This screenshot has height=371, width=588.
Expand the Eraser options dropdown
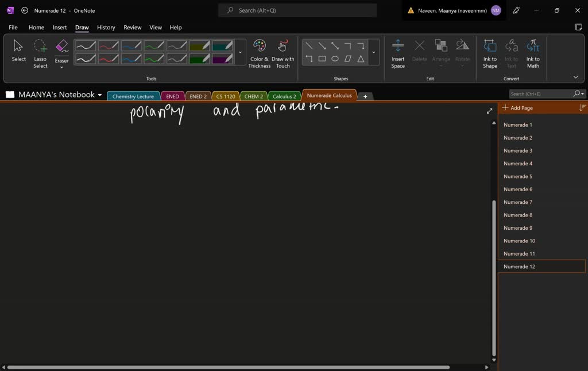(61, 67)
